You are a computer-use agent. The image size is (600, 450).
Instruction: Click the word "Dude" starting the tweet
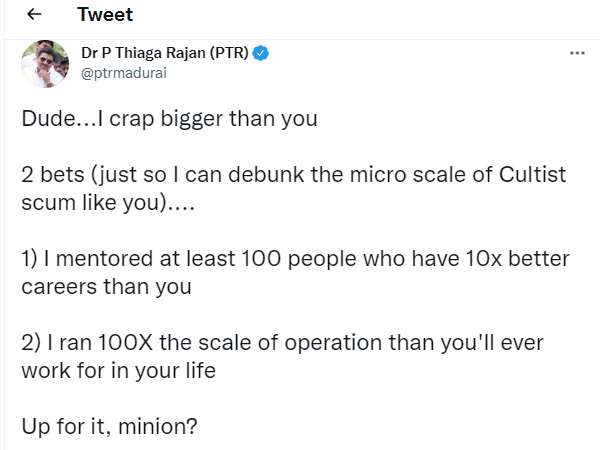click(45, 119)
